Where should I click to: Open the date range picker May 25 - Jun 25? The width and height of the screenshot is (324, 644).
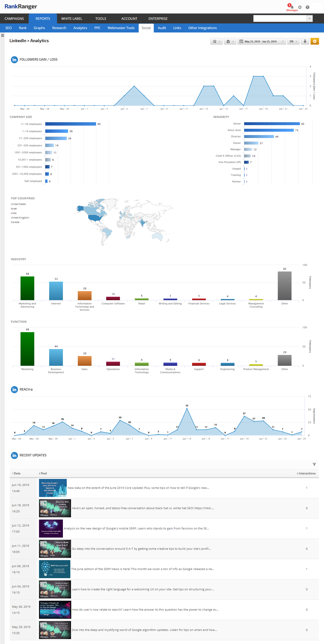[x=262, y=41]
